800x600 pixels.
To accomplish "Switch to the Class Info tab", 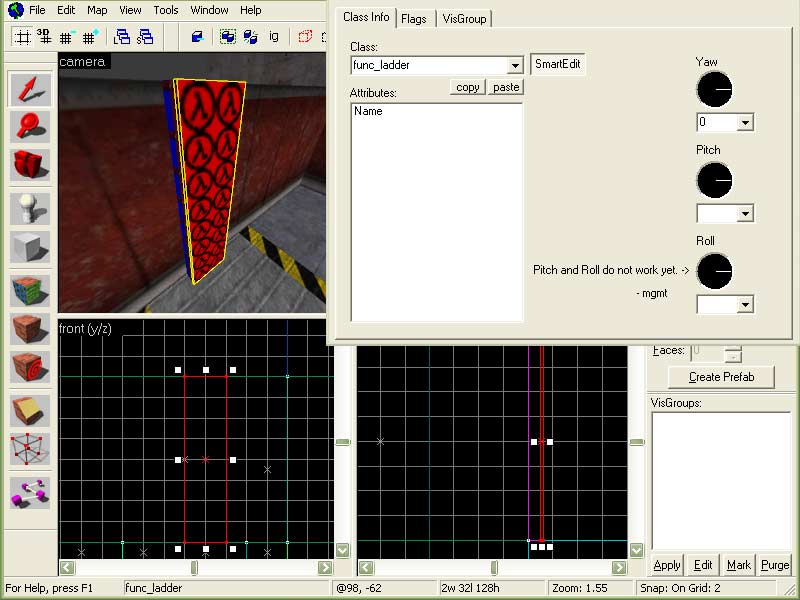I will coord(366,17).
